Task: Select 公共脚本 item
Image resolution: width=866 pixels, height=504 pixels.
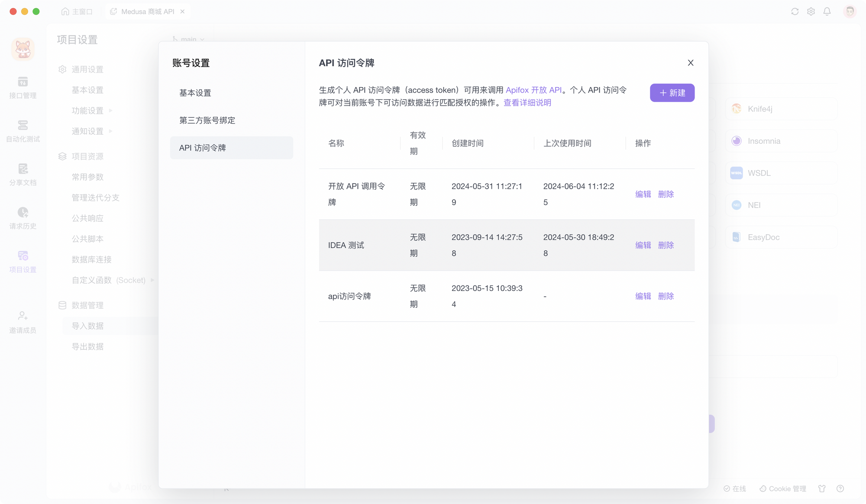Action: click(x=87, y=239)
